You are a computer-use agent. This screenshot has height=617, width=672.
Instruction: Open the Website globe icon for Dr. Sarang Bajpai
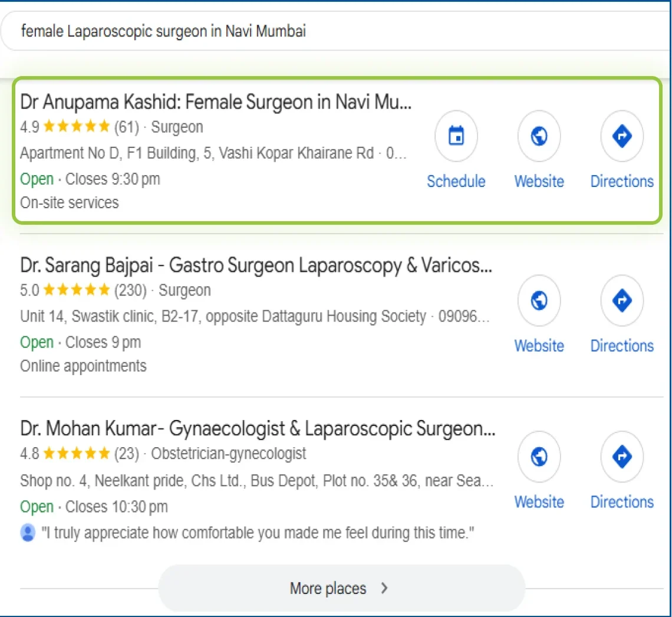pos(539,301)
